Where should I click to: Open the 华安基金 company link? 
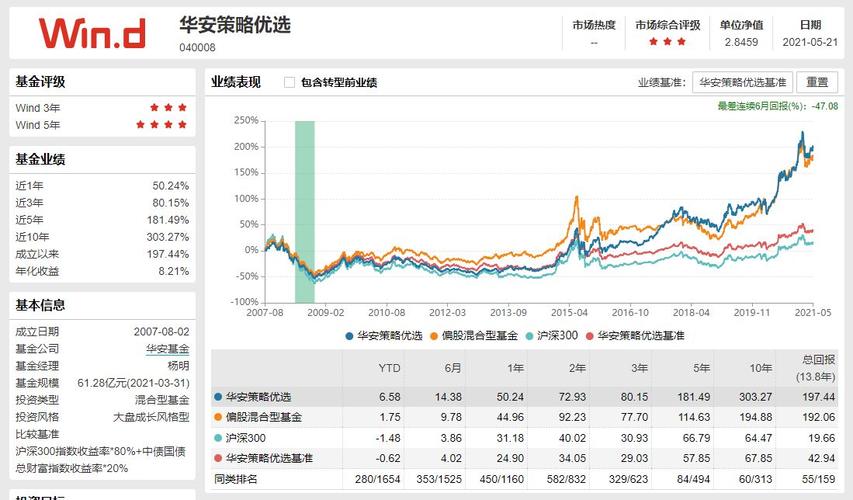(x=168, y=349)
